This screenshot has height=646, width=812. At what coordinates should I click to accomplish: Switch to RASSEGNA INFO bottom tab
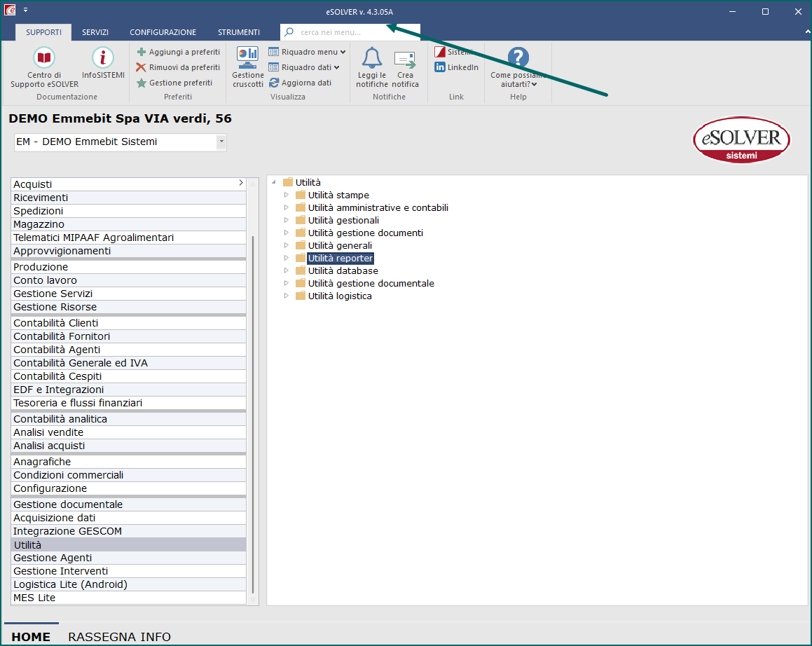[120, 636]
